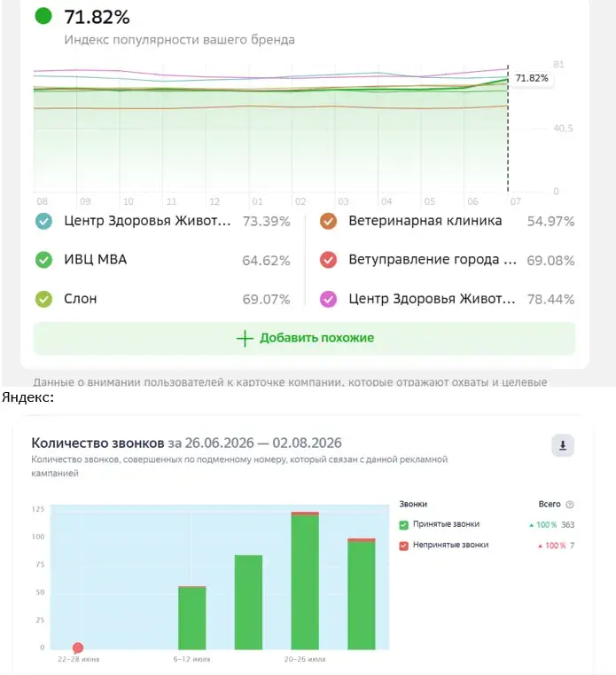Toggle the Ветуправление города series checkbox
This screenshot has height=675, width=616.
(328, 260)
